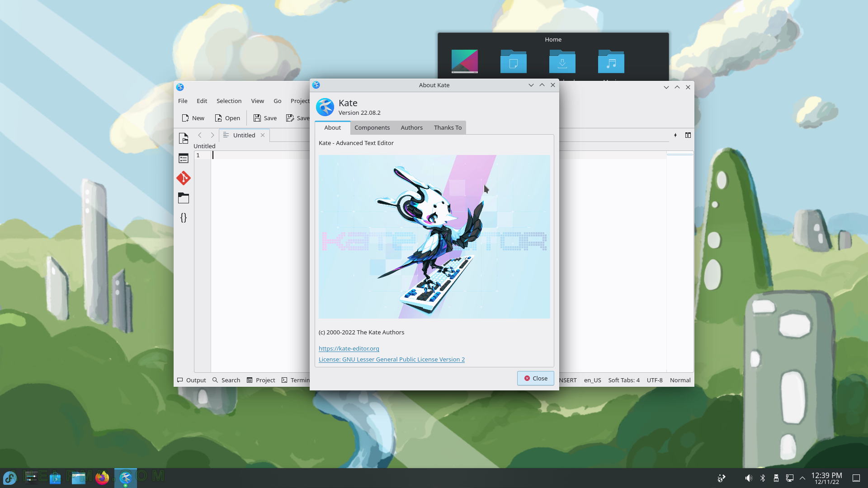Open the Downloads folder in Home widget

click(x=562, y=62)
